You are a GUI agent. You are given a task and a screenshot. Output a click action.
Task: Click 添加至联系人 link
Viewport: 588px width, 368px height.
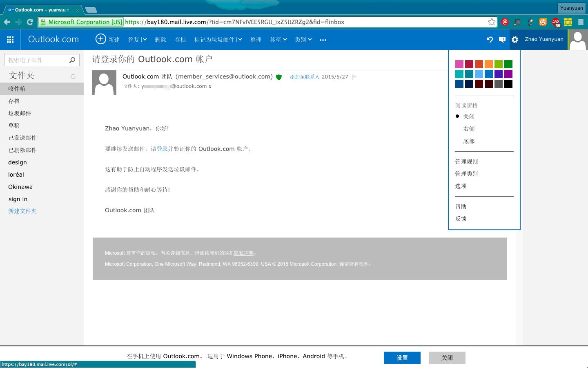coord(305,76)
